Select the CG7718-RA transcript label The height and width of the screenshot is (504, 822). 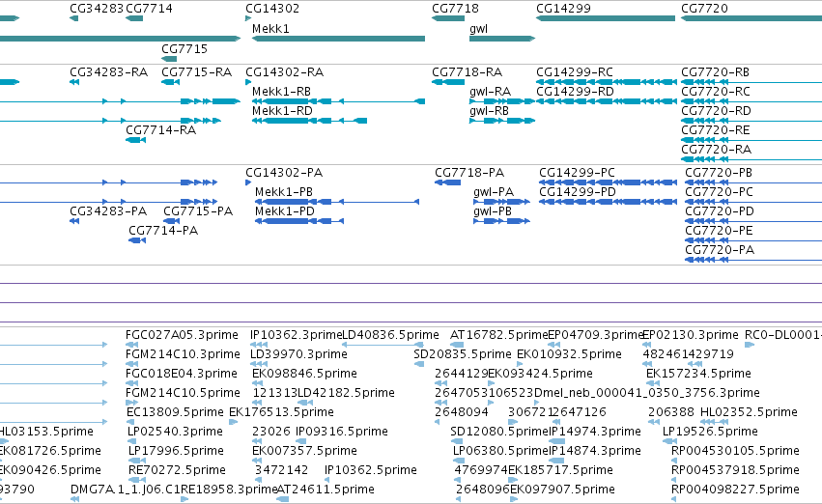click(x=468, y=72)
